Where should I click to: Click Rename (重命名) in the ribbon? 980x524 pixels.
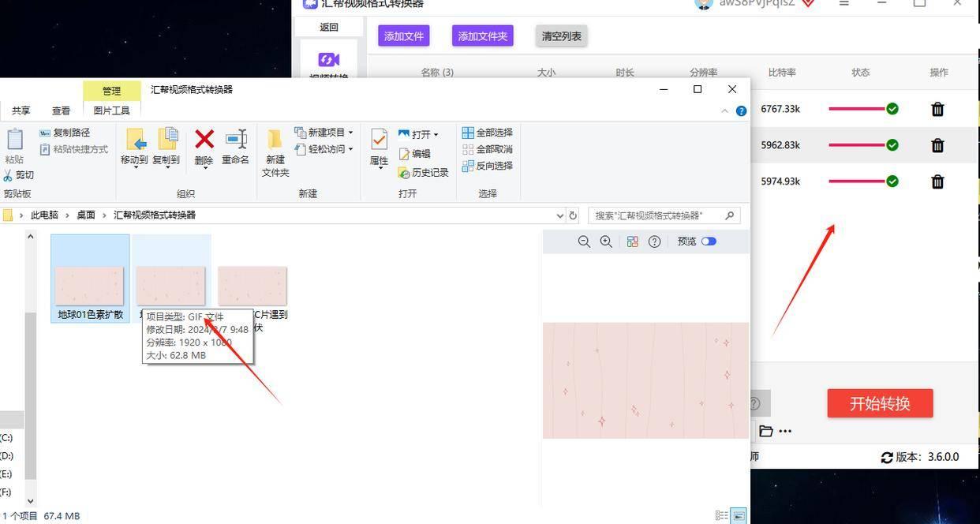pos(235,148)
